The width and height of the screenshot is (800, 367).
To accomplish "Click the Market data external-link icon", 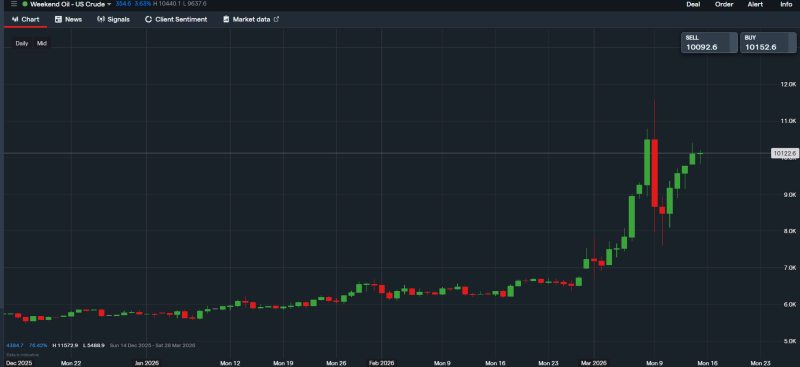I will (277, 19).
